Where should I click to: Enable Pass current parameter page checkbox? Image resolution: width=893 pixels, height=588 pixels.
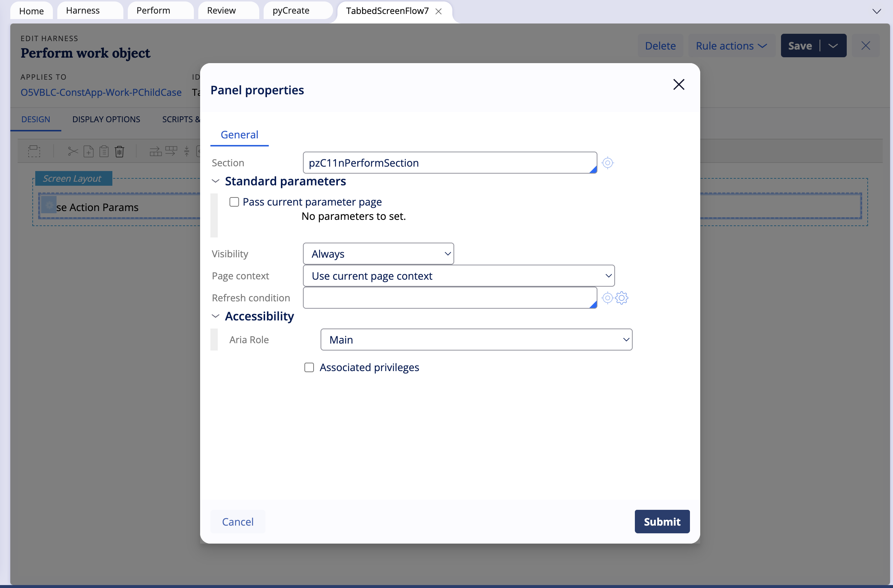[234, 202]
